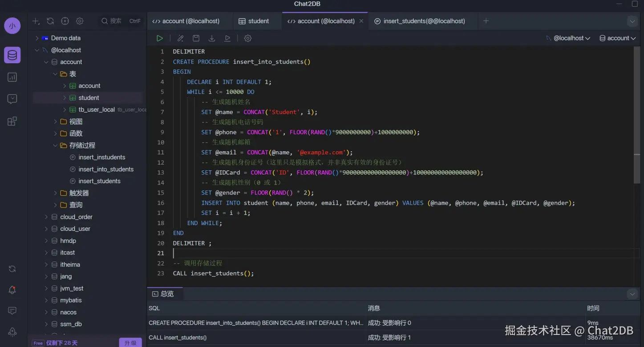Click the 搜索 search field
Image resolution: width=644 pixels, height=347 pixels.
(116, 21)
